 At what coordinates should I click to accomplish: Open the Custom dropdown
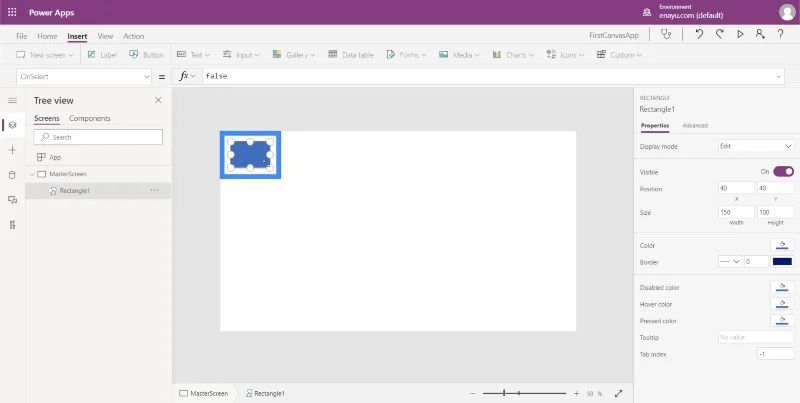point(619,55)
